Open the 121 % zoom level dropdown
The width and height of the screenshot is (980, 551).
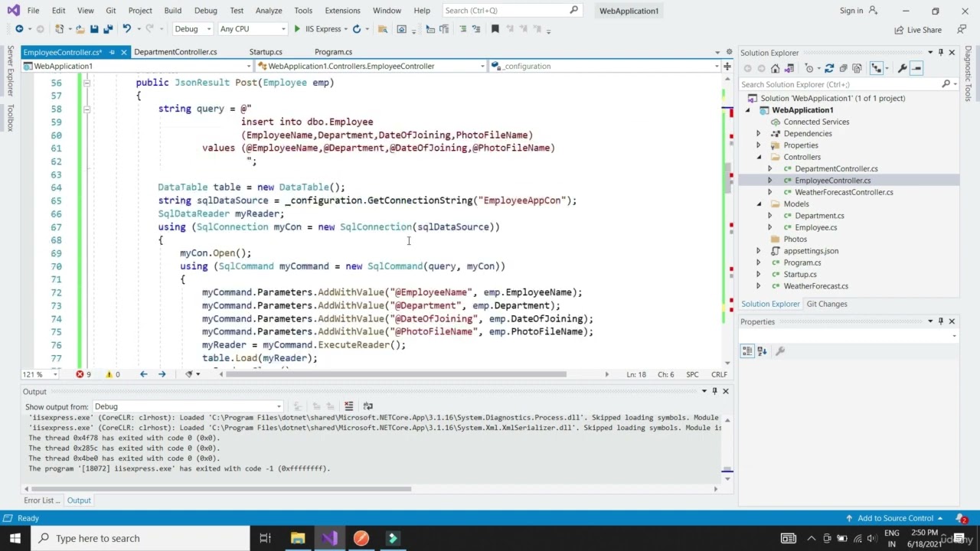point(39,374)
